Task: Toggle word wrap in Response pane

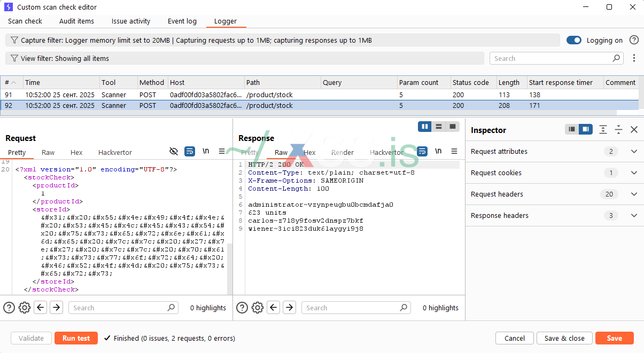Action: coord(422,151)
